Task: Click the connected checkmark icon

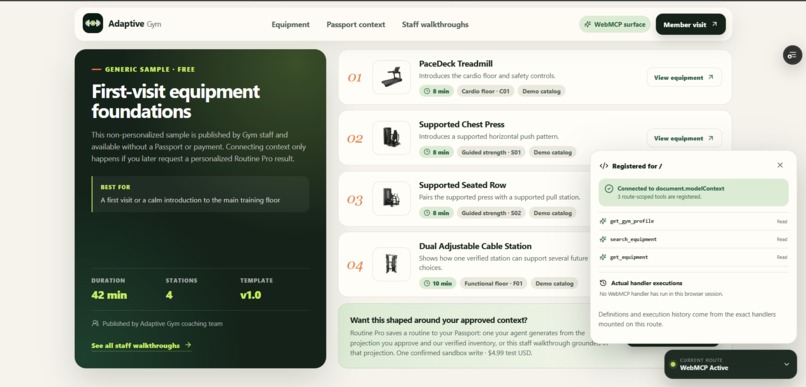Action: (x=609, y=189)
